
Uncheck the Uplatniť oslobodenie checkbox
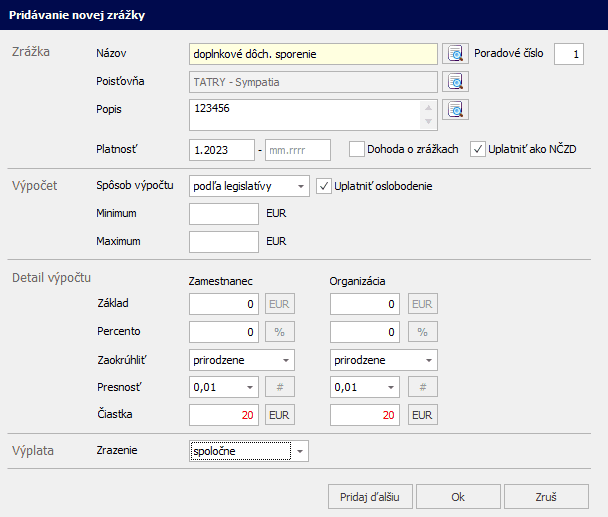coord(324,186)
